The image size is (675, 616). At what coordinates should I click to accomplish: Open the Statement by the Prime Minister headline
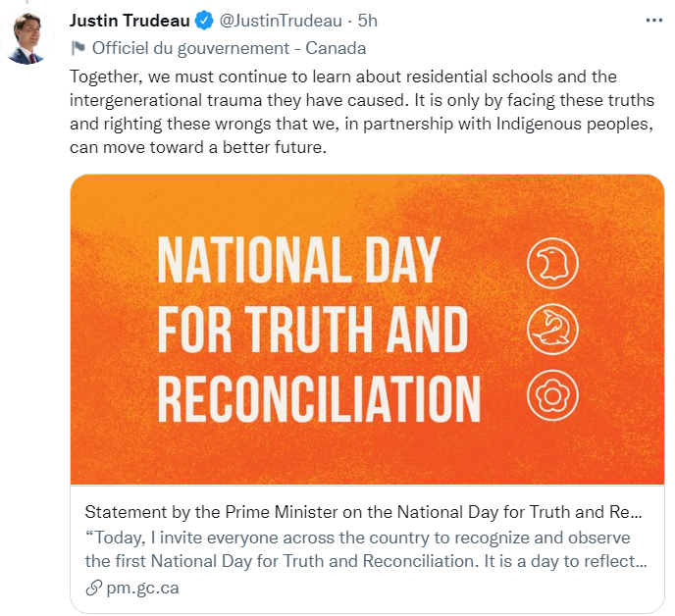(x=363, y=512)
